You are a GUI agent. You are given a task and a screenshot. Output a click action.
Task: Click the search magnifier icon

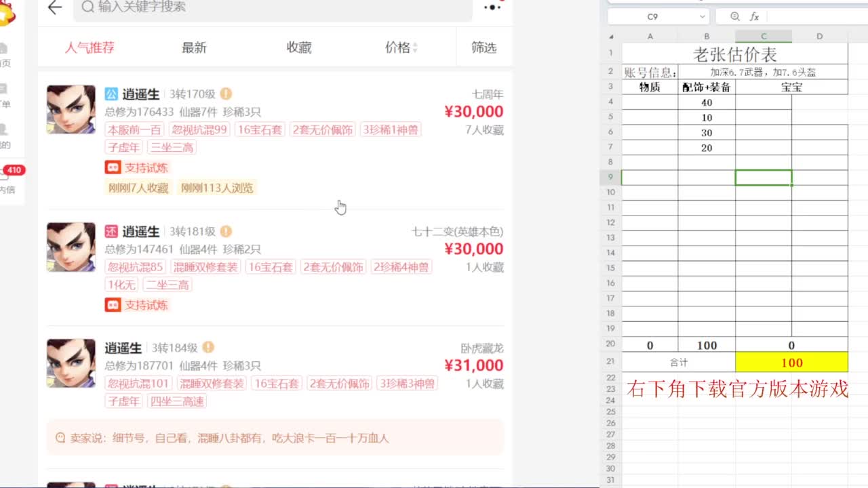[88, 7]
